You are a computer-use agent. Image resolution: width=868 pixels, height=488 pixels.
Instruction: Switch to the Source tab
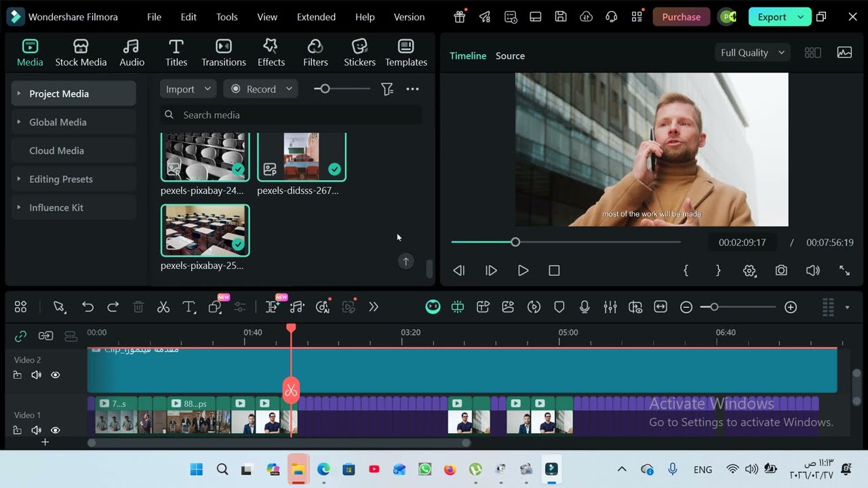click(x=510, y=56)
